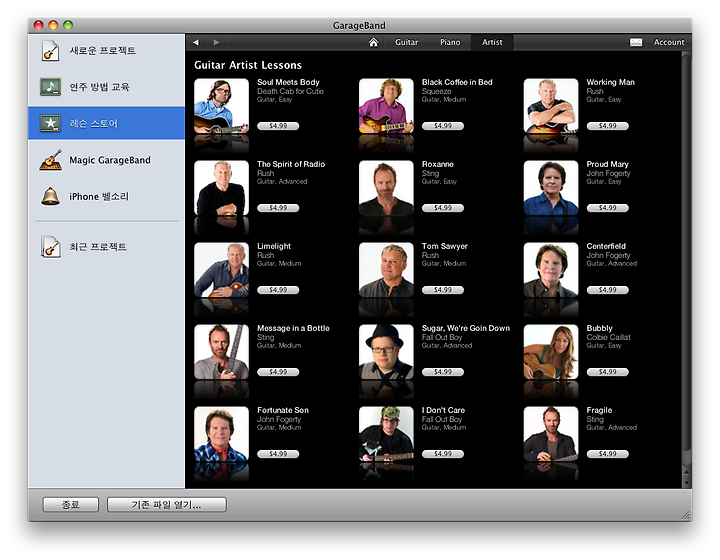Switch to the Artist tab
This screenshot has width=720, height=560.
pyautogui.click(x=492, y=42)
